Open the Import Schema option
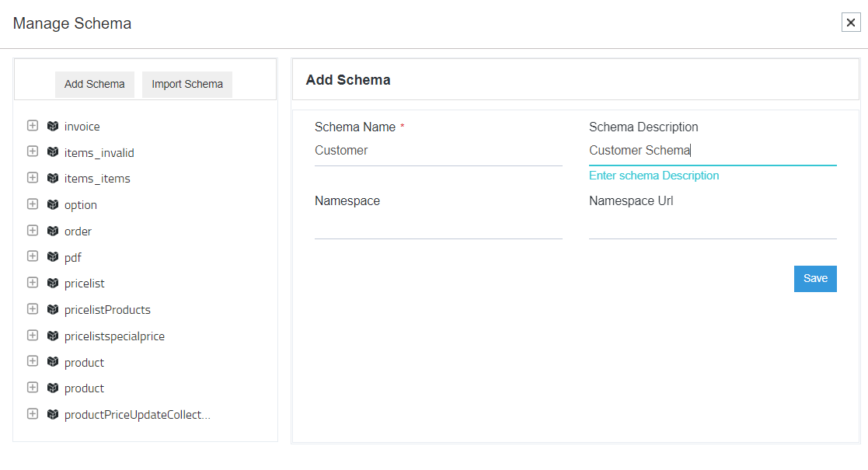Viewport: 868px width, 470px height. point(186,84)
